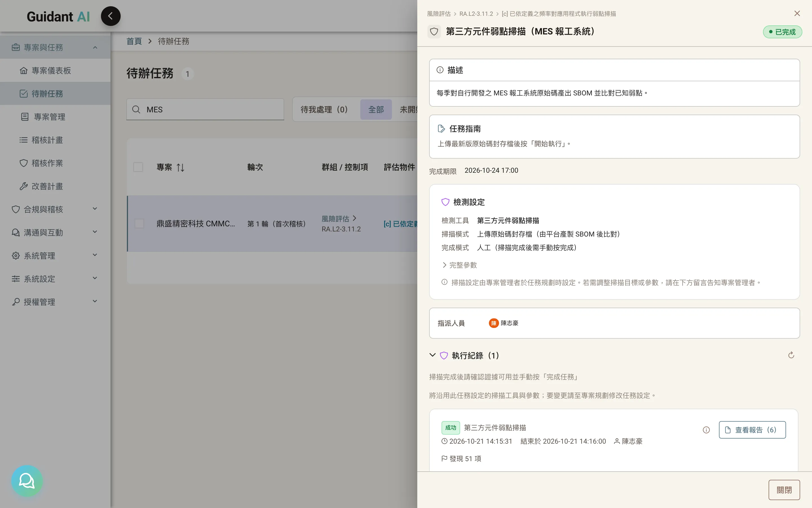Open 專案儀表板 in the sidebar
Viewport: 812px width, 508px height.
[x=55, y=71]
